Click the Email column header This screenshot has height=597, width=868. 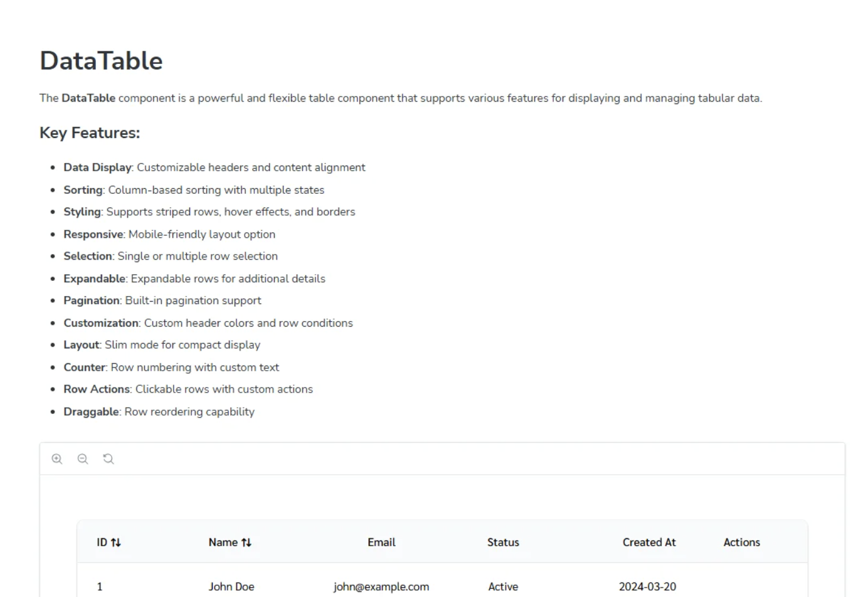(381, 542)
